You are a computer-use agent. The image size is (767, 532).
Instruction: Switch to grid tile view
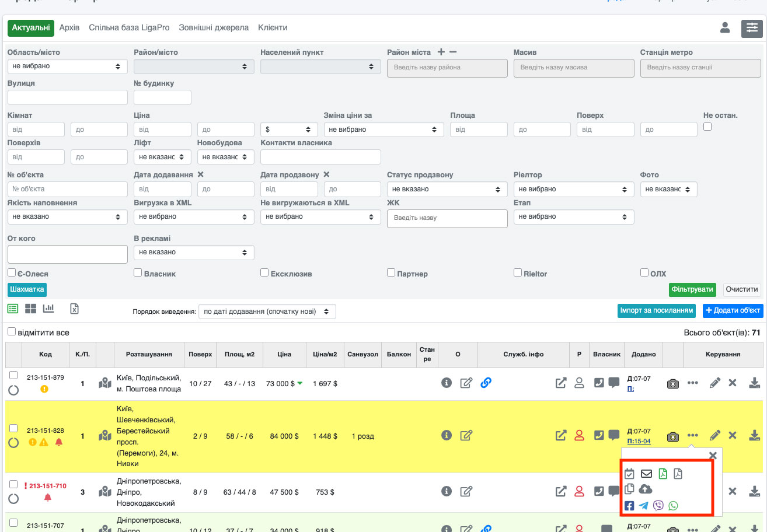(x=30, y=309)
